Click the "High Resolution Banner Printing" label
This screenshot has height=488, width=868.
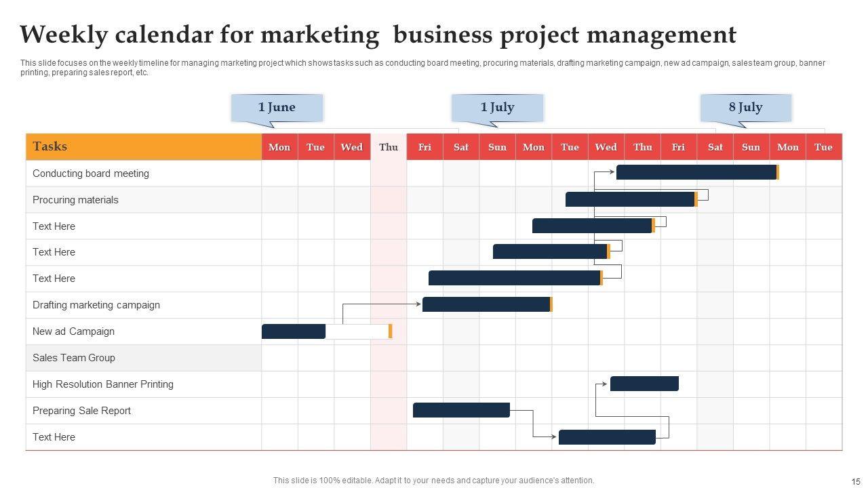pos(103,384)
